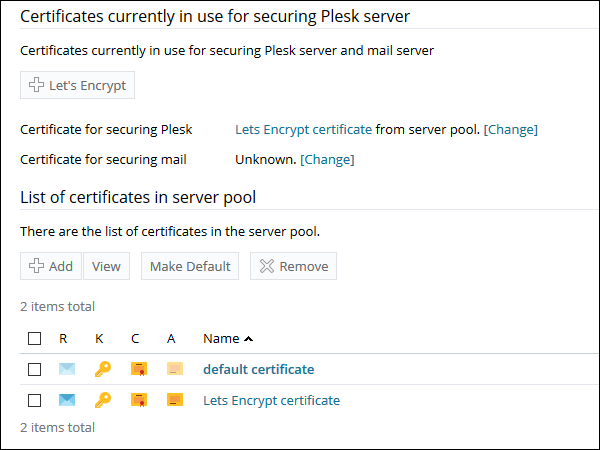
Task: Click the certificate icon in Lets Encrypt row
Action: point(139,401)
